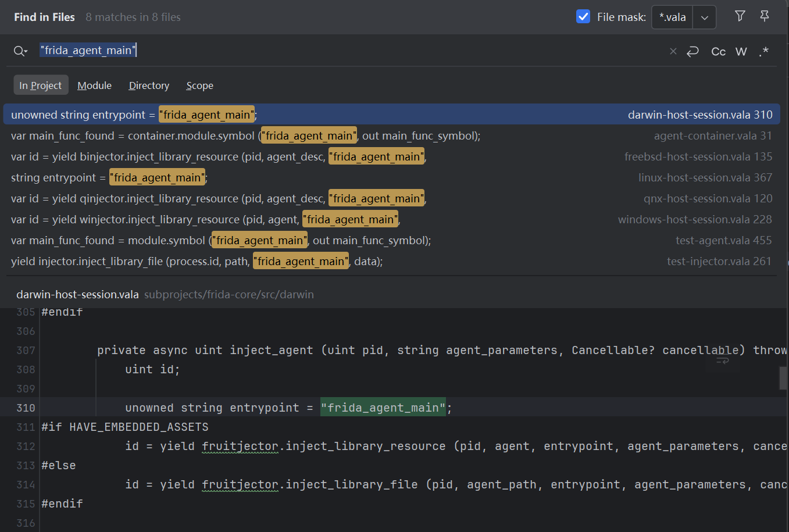The width and height of the screenshot is (789, 532).
Task: Switch to the Scope tab
Action: coord(199,85)
